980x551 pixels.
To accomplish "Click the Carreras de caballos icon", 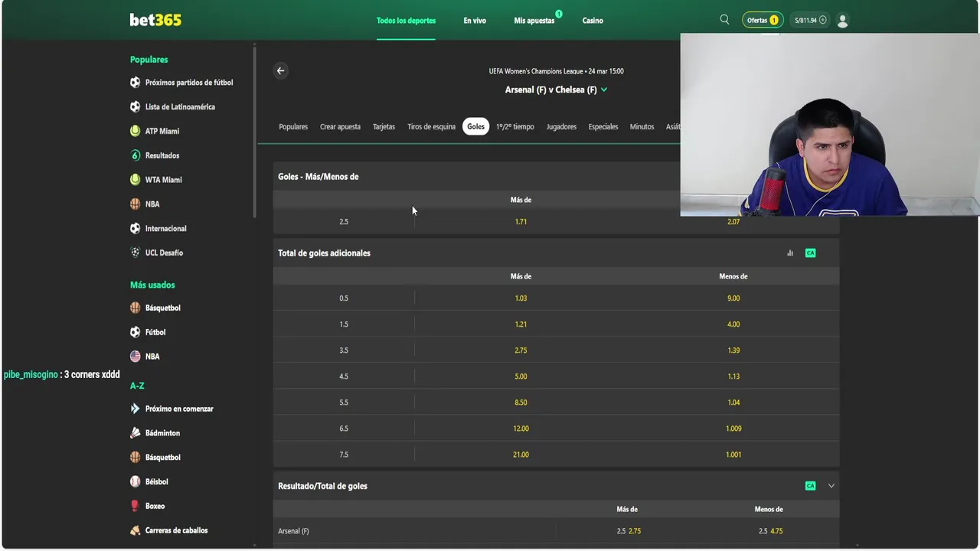I will pyautogui.click(x=136, y=530).
